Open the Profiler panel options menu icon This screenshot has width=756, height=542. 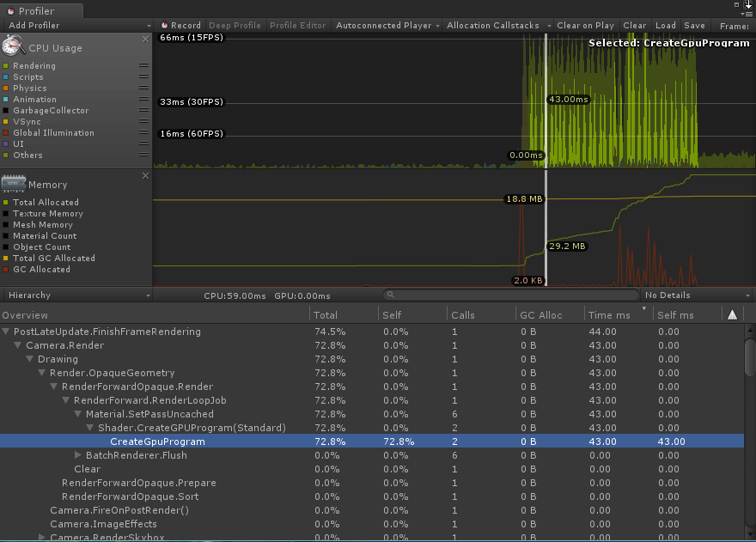747,12
